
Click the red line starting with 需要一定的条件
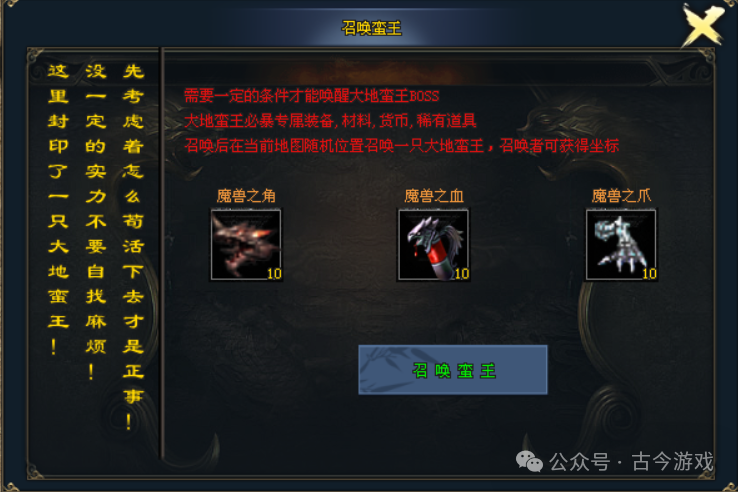click(x=311, y=96)
